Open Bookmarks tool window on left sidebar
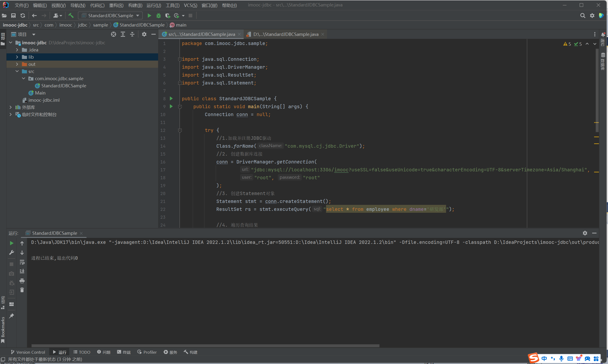 [3, 330]
